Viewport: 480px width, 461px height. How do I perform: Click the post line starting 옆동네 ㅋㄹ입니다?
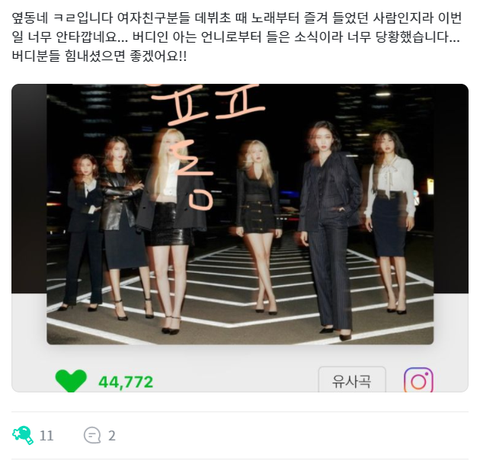(237, 17)
